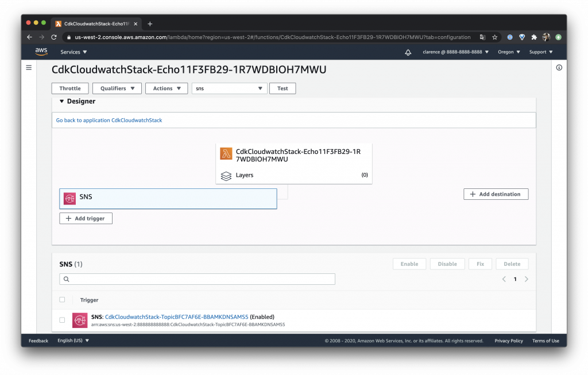This screenshot has height=375, width=588.
Task: Open the sns test event dropdown
Action: (x=230, y=88)
